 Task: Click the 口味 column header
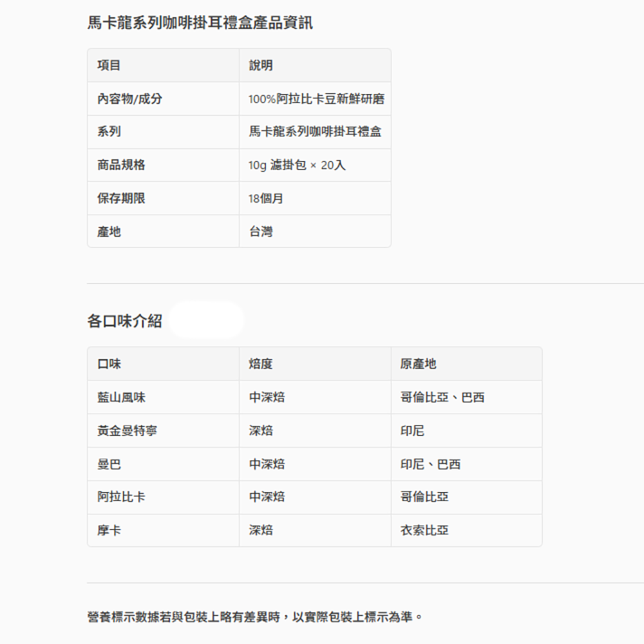[109, 364]
